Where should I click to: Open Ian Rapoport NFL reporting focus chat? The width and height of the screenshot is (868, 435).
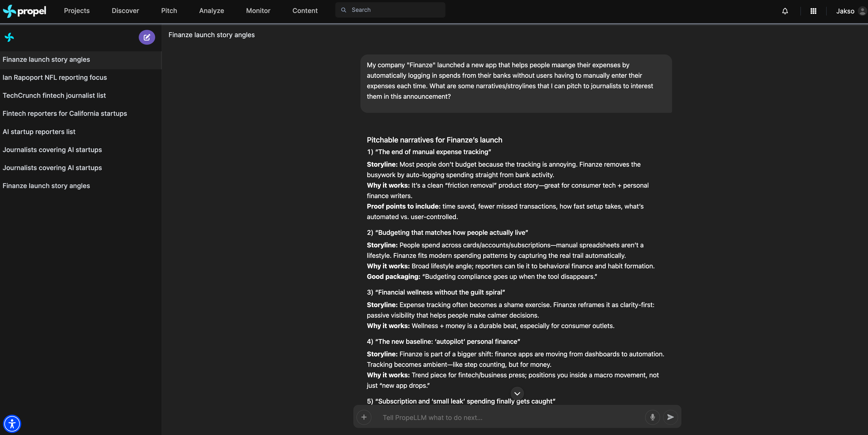point(55,78)
